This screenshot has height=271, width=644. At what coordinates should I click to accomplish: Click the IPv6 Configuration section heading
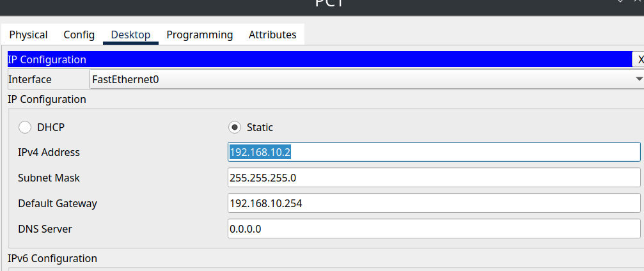[x=52, y=258]
